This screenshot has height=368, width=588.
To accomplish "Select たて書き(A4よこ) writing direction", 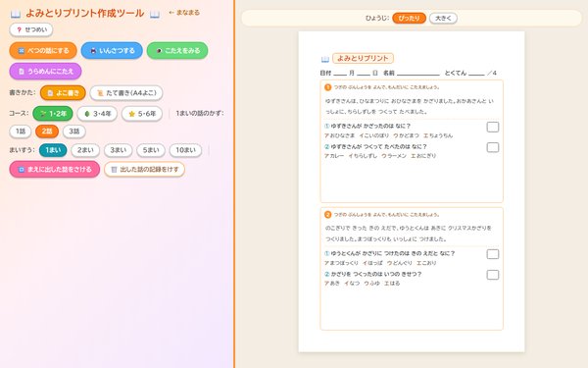I will point(126,93).
